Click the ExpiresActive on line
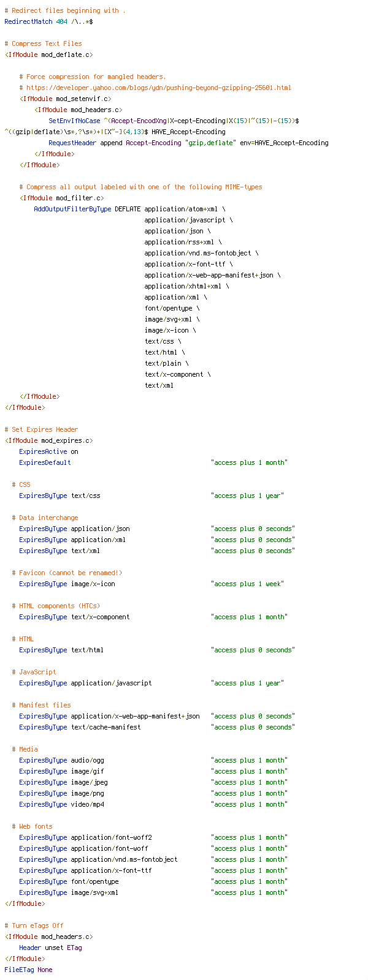The image size is (368, 980). pos(48,451)
